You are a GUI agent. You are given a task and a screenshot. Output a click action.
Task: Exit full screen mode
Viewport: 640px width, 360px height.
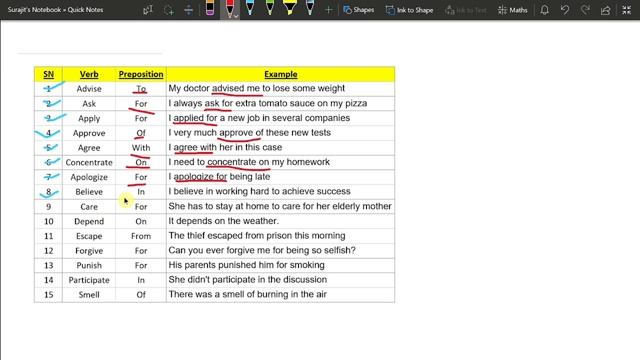coord(627,10)
